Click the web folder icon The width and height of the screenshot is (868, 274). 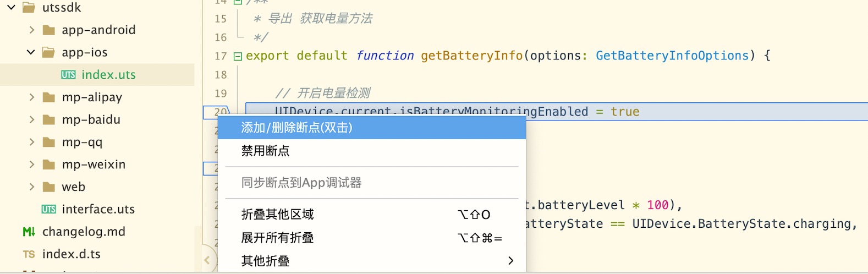(49, 188)
